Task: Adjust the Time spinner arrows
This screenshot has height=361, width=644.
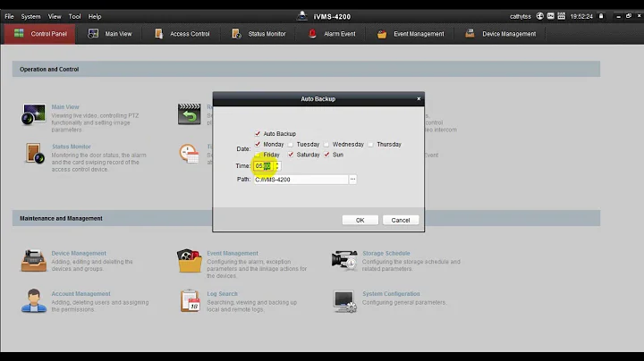Action: pos(277,165)
